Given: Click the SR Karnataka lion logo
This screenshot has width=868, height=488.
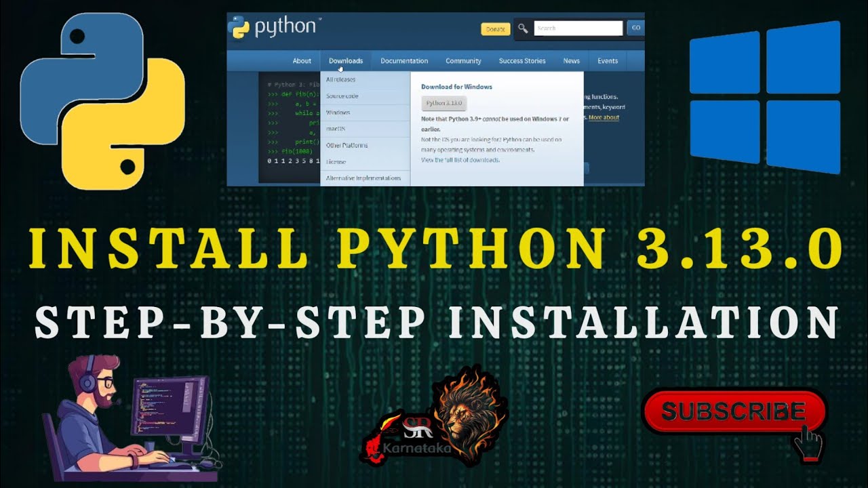Looking at the screenshot, I should [x=434, y=416].
